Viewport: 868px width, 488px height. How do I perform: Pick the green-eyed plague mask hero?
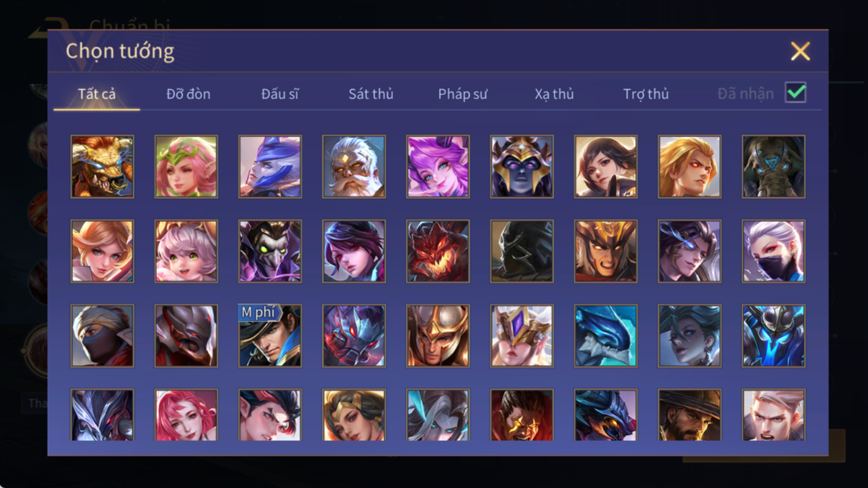click(x=270, y=251)
